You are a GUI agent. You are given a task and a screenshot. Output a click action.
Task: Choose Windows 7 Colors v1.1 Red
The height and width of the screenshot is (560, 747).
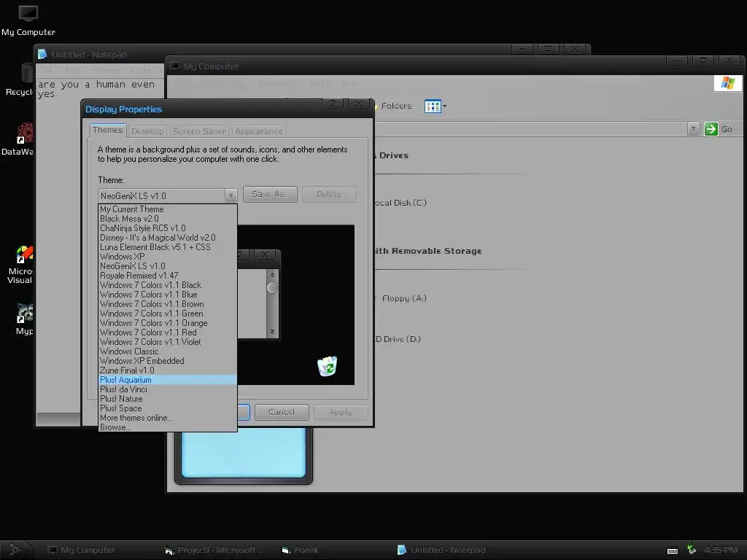pos(168,332)
